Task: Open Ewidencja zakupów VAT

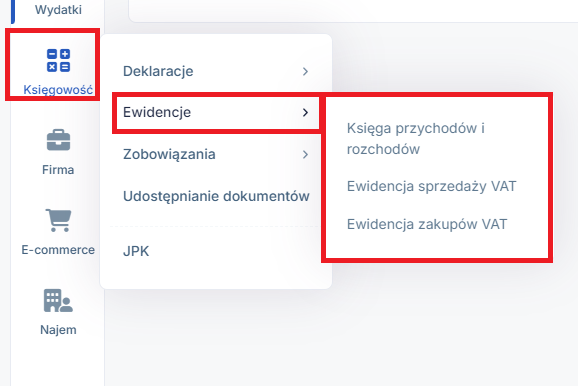Action: pos(427,224)
